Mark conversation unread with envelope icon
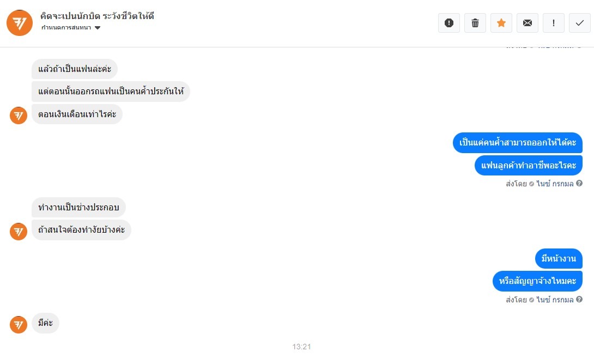 coord(528,23)
